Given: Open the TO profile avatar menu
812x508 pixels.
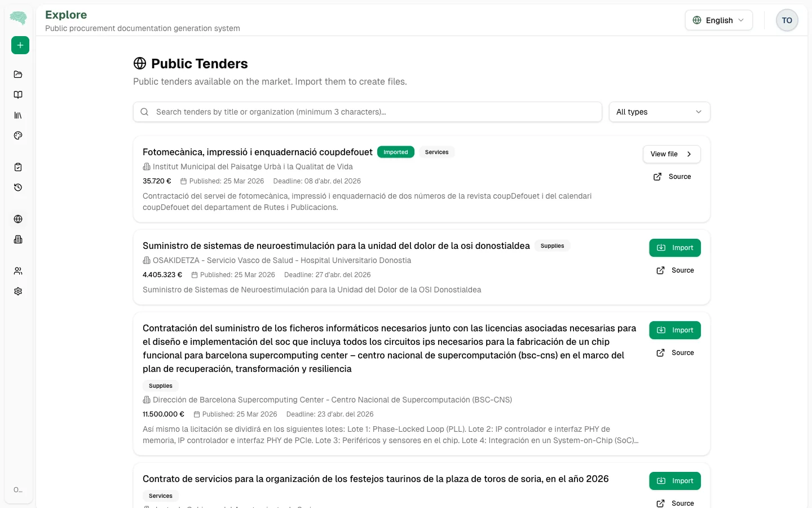Looking at the screenshot, I should [x=787, y=20].
